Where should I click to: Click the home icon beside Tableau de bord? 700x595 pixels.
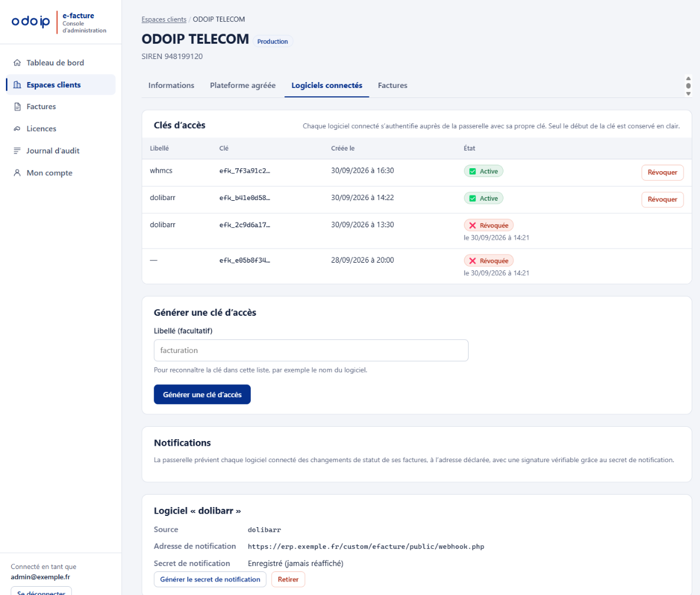click(x=17, y=63)
